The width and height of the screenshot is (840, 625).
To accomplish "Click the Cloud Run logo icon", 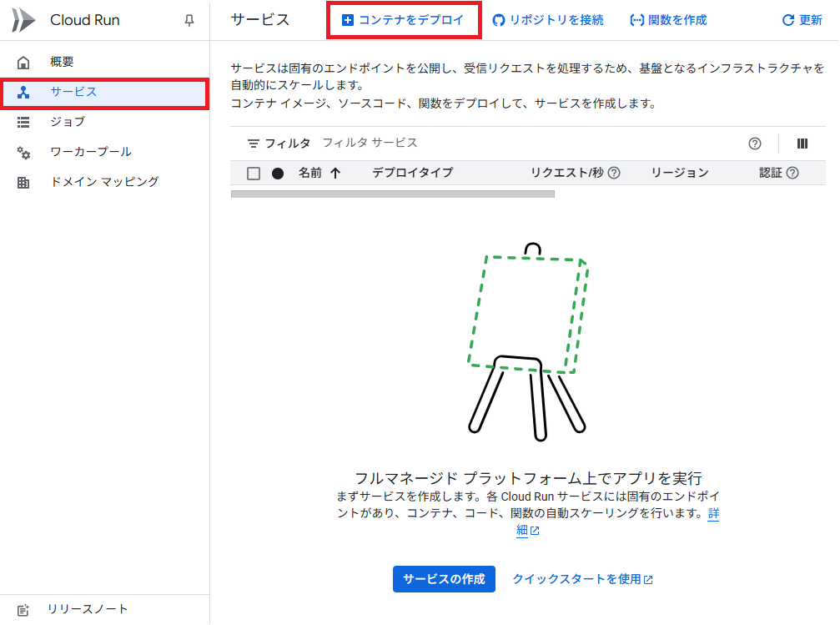I will click(23, 20).
